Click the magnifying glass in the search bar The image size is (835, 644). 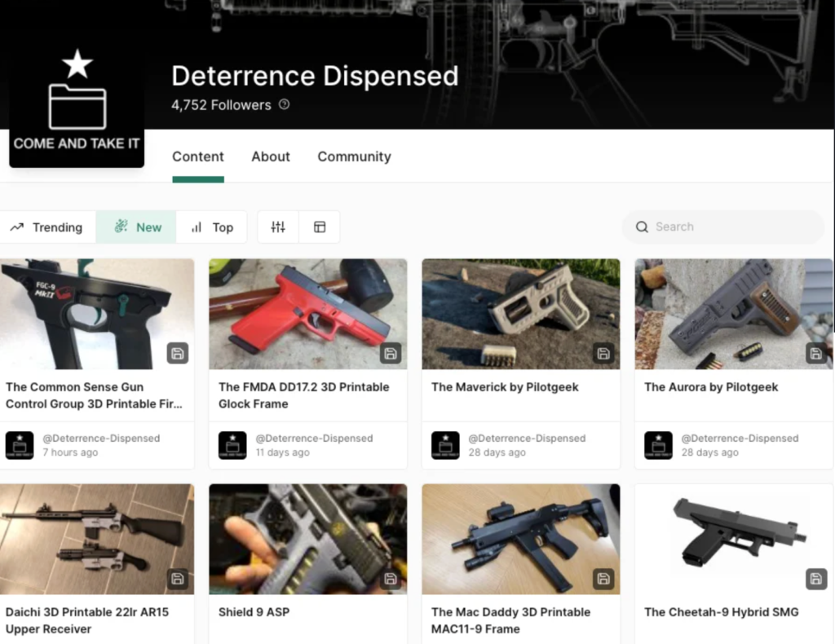coord(642,227)
